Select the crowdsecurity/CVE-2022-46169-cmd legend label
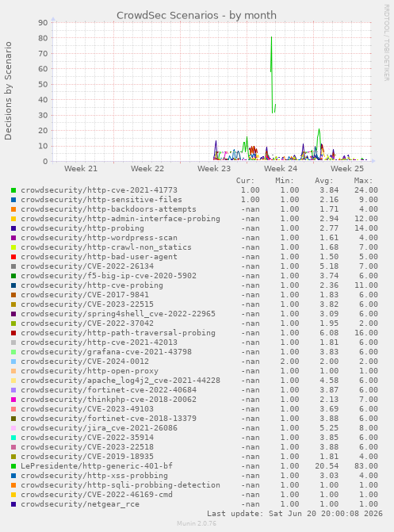This screenshot has height=532, width=394. [97, 494]
